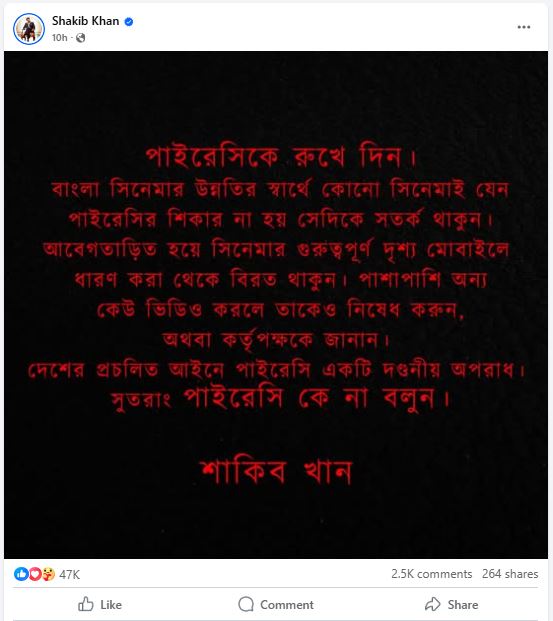
Task: Open the 2.5K comments link
Action: [431, 574]
